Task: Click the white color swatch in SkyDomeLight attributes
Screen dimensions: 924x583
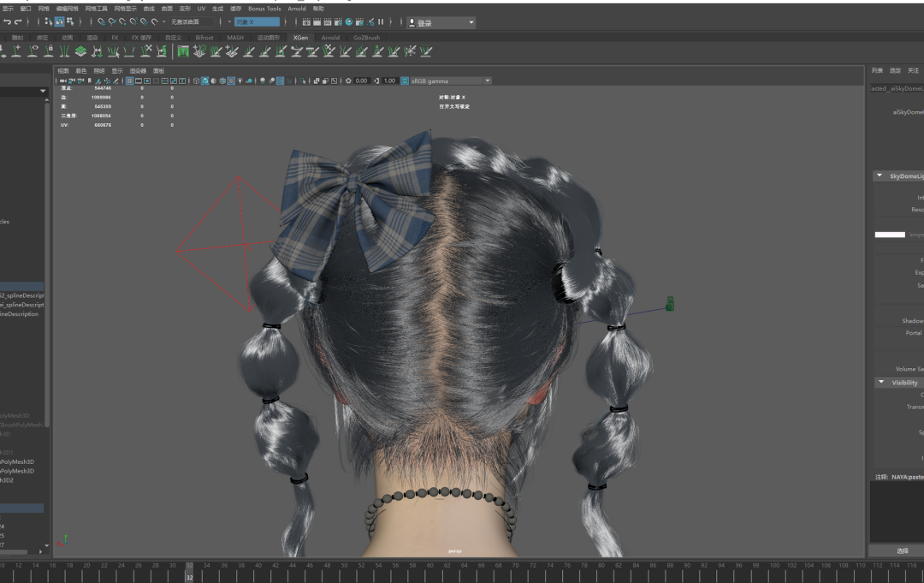Action: click(x=890, y=235)
